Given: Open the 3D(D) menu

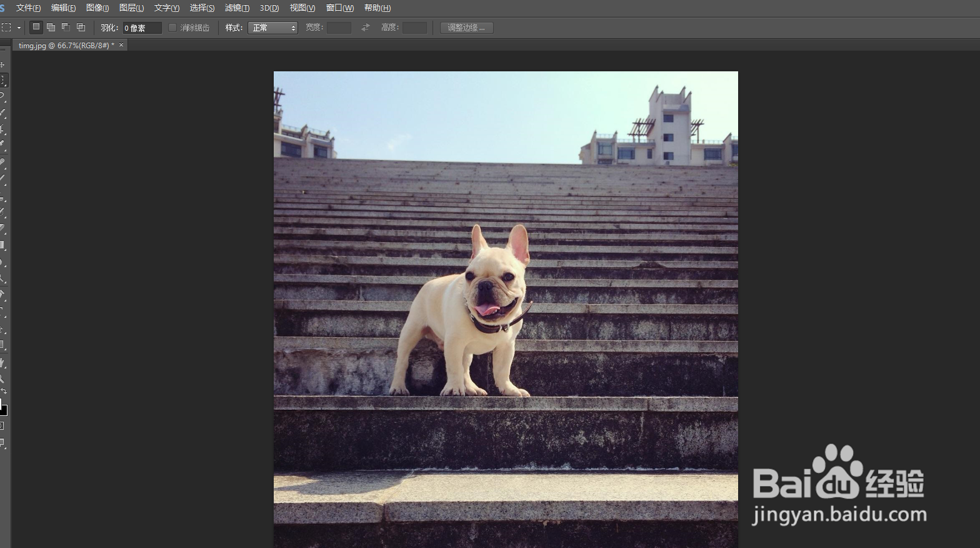Looking at the screenshot, I should (x=269, y=8).
